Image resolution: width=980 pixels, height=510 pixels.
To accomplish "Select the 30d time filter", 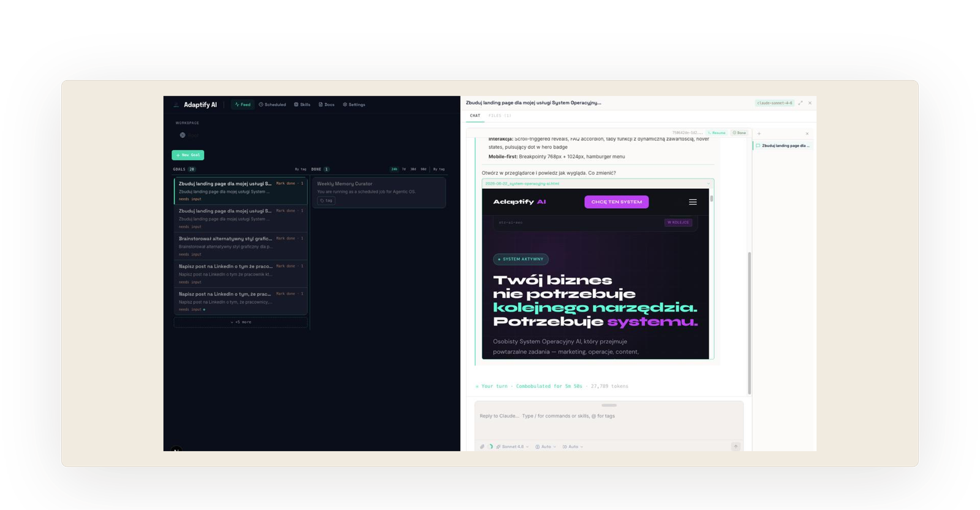I will (413, 169).
